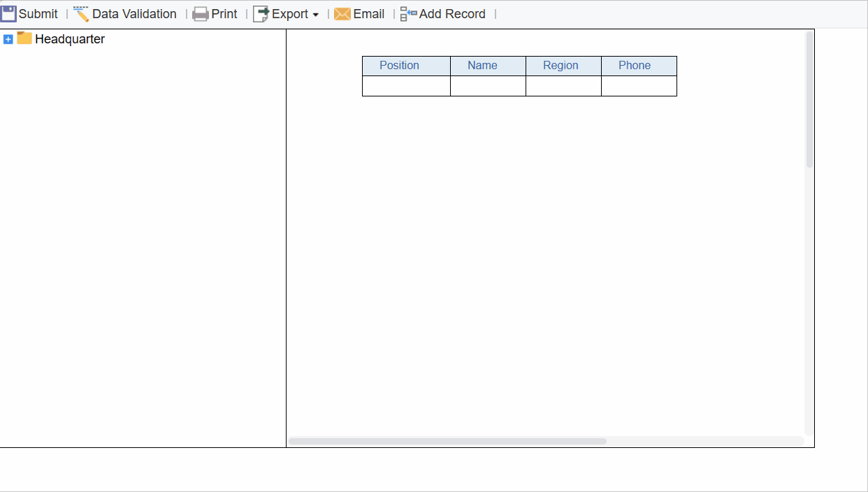This screenshot has height=492, width=868.
Task: Click the Email envelope icon
Action: [342, 13]
